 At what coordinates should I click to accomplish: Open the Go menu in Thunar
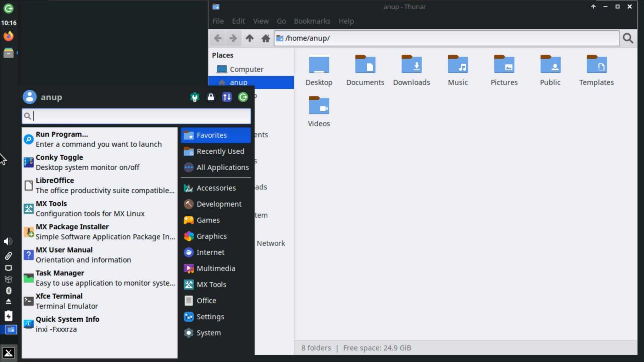click(x=281, y=21)
